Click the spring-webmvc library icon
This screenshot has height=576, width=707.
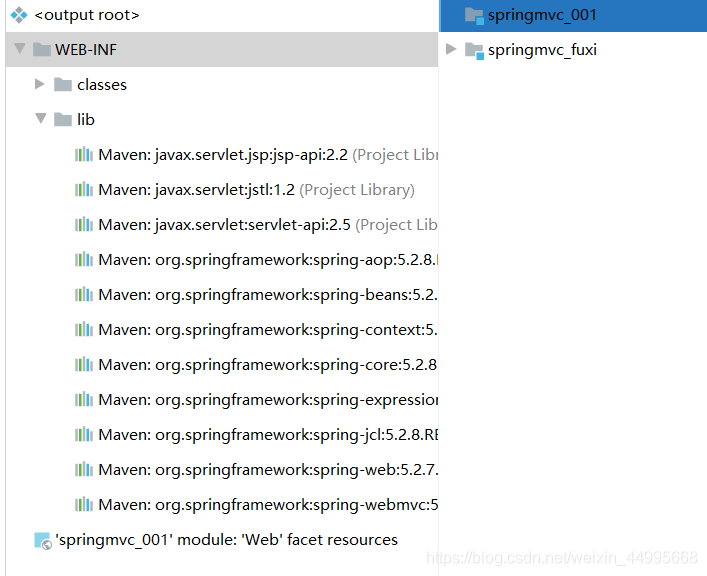[84, 505]
